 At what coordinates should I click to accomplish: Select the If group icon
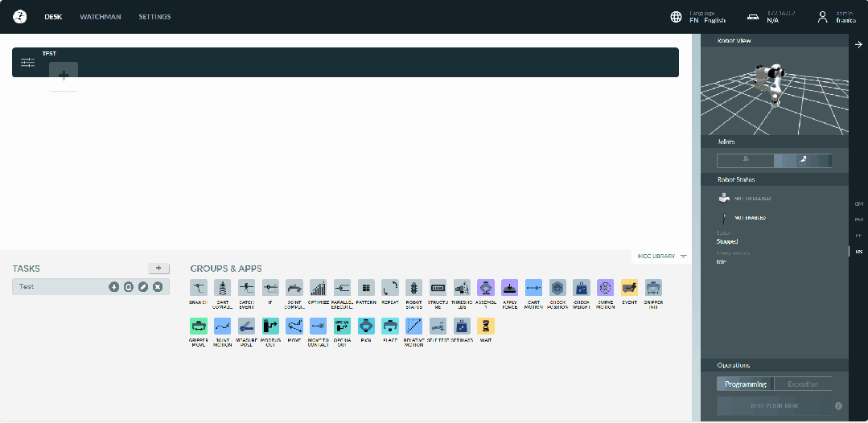(x=270, y=288)
